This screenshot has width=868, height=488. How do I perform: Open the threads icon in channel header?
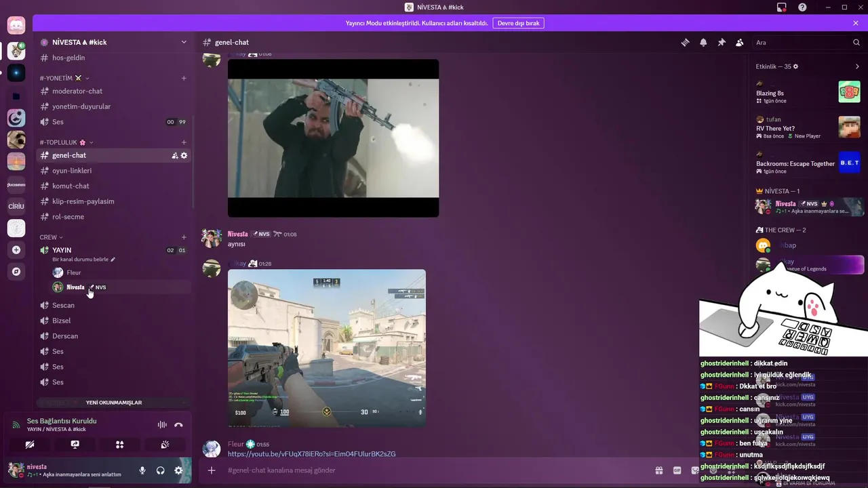pyautogui.click(x=685, y=42)
